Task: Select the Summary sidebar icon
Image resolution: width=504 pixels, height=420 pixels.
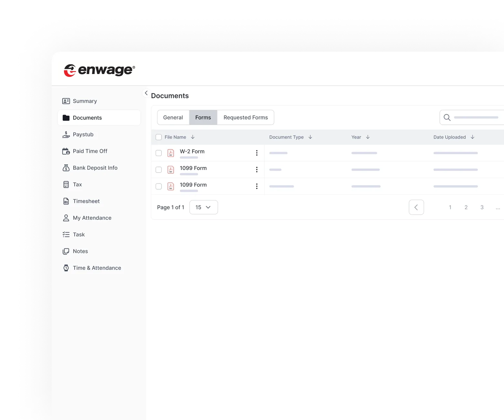Action: click(66, 101)
